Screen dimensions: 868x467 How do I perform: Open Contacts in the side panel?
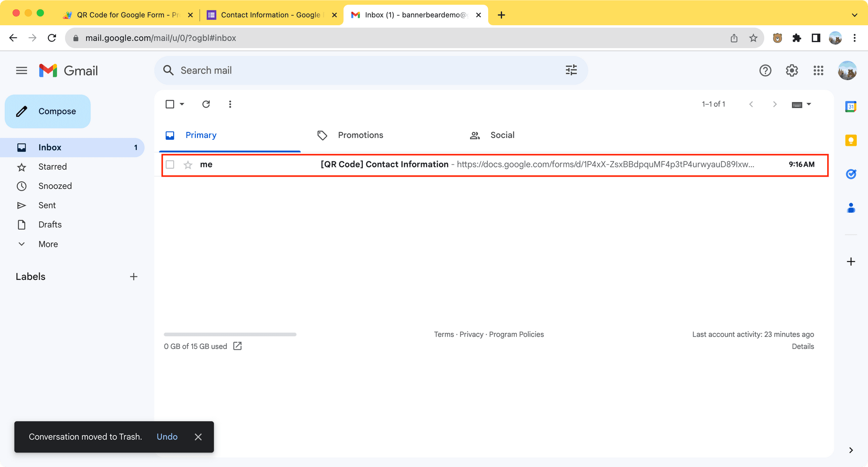pos(851,208)
